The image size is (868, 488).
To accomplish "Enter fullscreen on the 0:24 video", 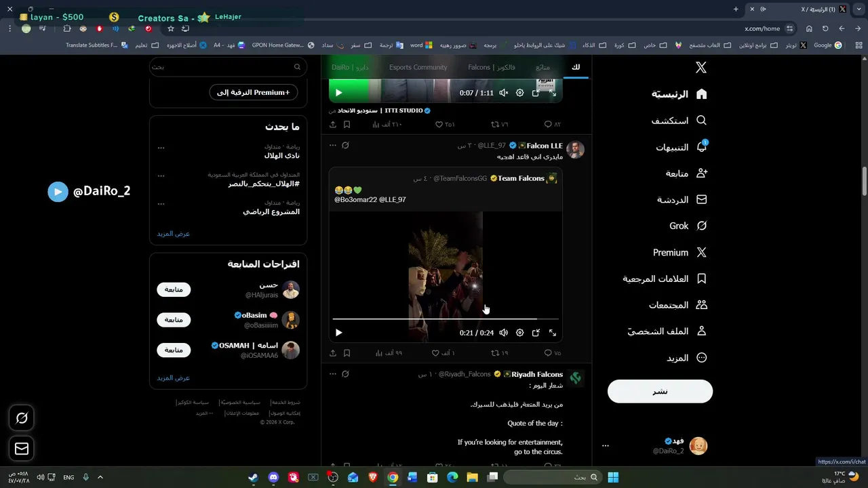I will point(552,333).
